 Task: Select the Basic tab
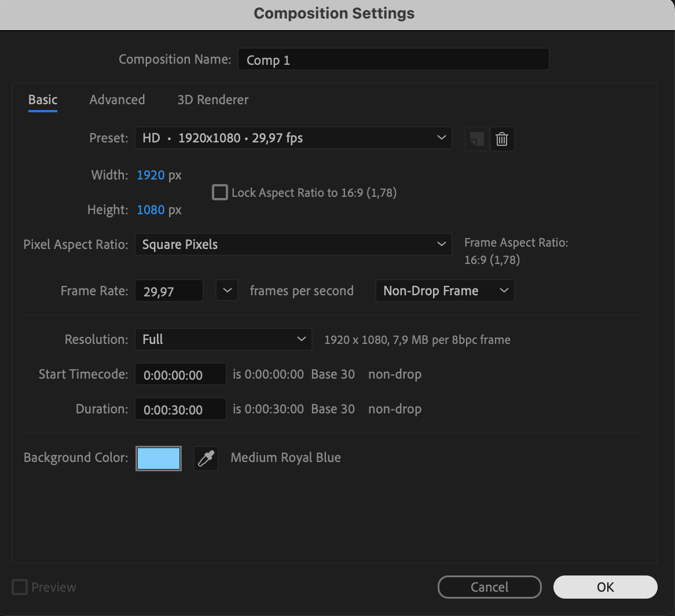pyautogui.click(x=43, y=100)
